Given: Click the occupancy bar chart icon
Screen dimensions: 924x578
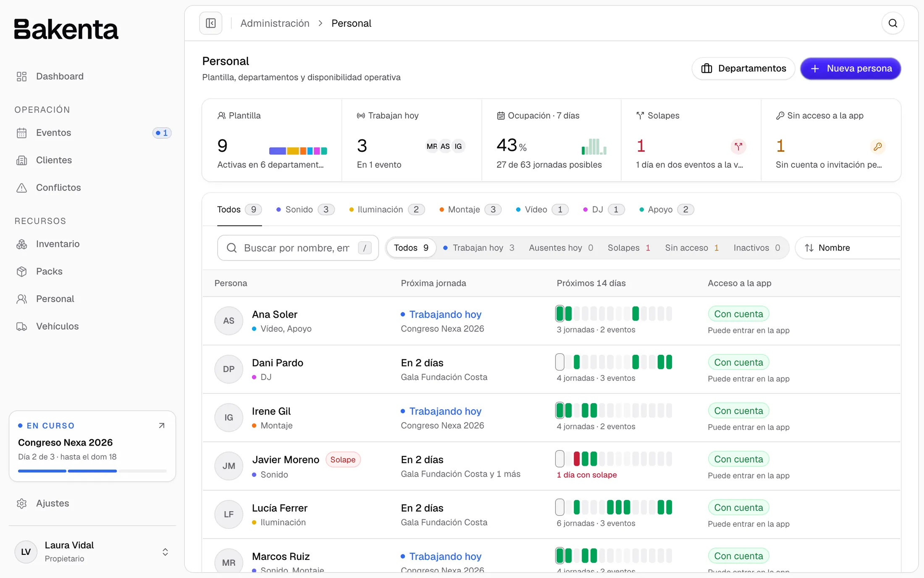Looking at the screenshot, I should [594, 147].
